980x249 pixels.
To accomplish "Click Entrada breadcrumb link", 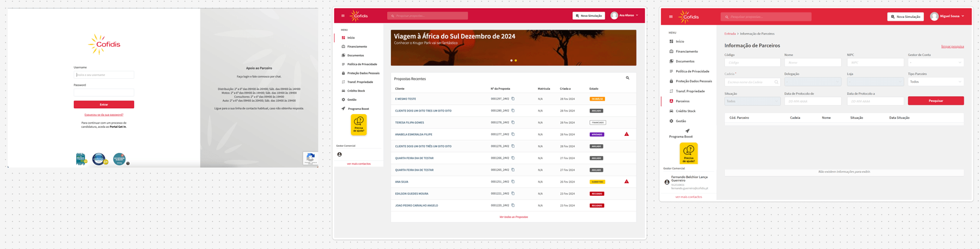I will click(730, 34).
